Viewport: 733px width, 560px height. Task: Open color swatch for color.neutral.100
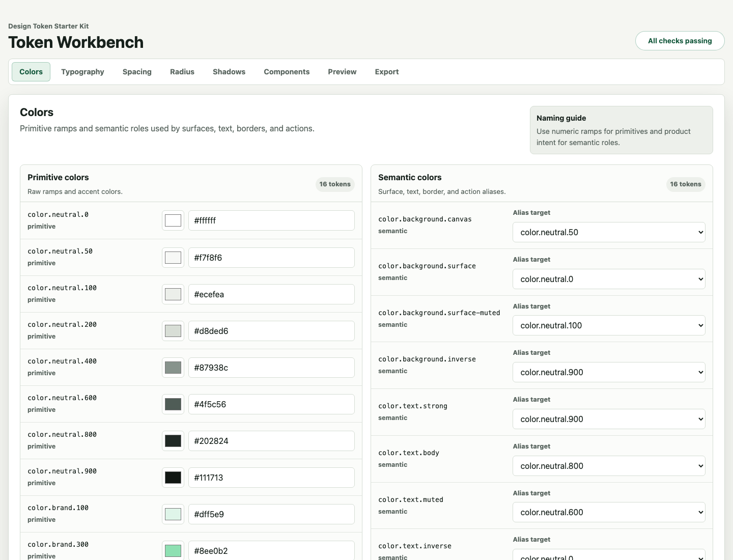(x=173, y=294)
